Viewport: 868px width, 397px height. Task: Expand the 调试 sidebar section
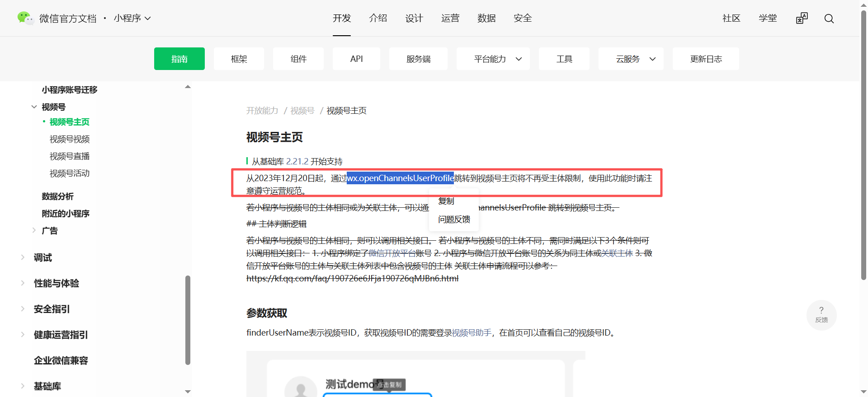point(23,257)
